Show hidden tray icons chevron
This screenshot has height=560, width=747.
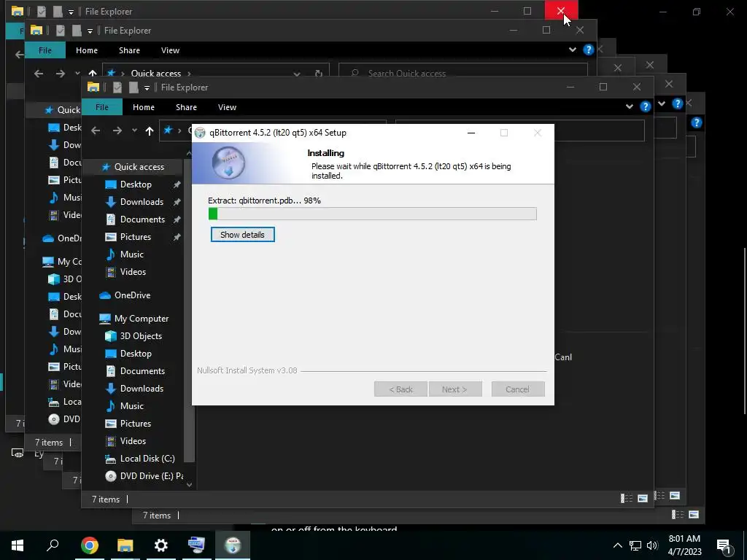(x=617, y=545)
